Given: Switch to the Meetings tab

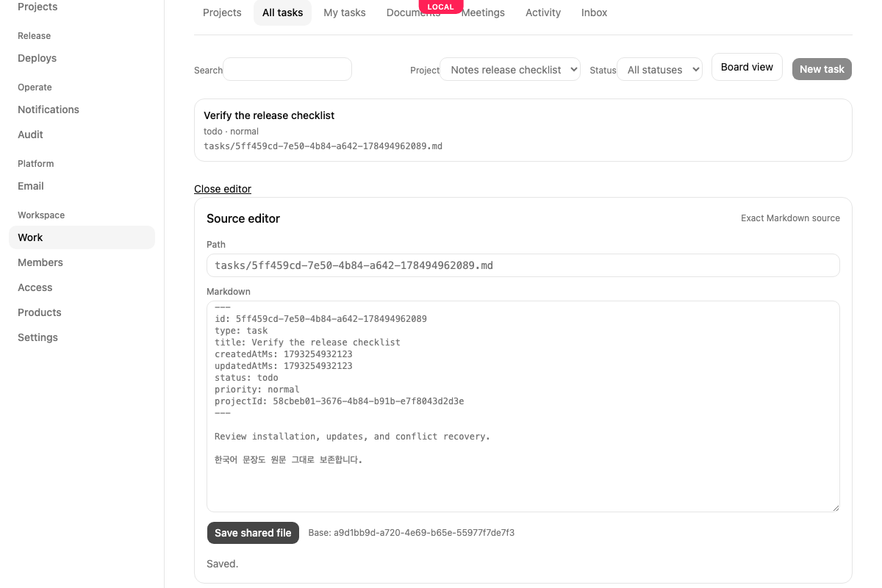Looking at the screenshot, I should click(483, 12).
